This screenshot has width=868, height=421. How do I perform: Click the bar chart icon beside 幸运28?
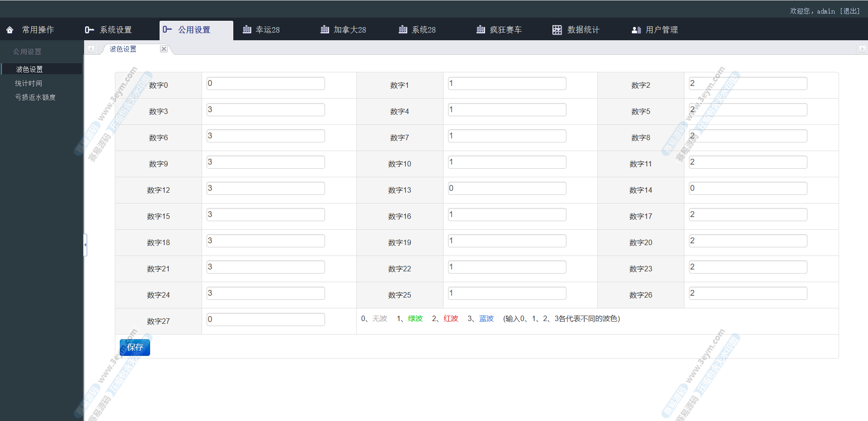247,29
